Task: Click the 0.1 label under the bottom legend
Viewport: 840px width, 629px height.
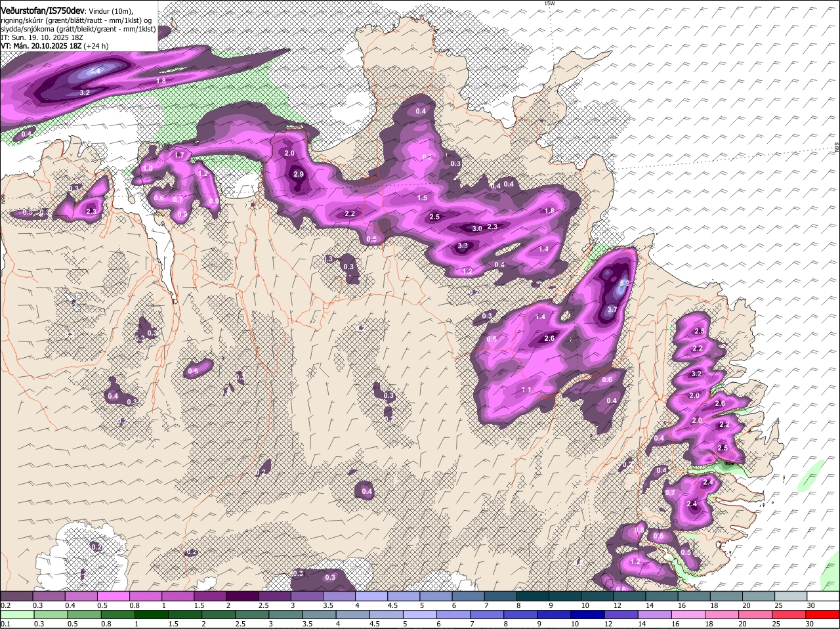Action: pyautogui.click(x=5, y=624)
